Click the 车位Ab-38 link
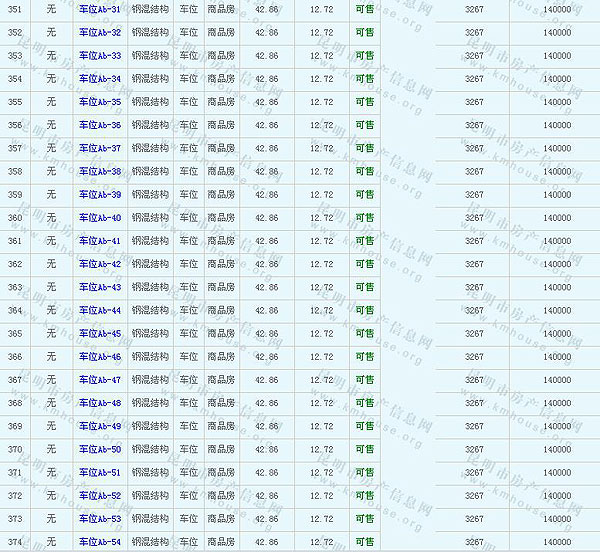The height and width of the screenshot is (552, 600). pos(100,172)
